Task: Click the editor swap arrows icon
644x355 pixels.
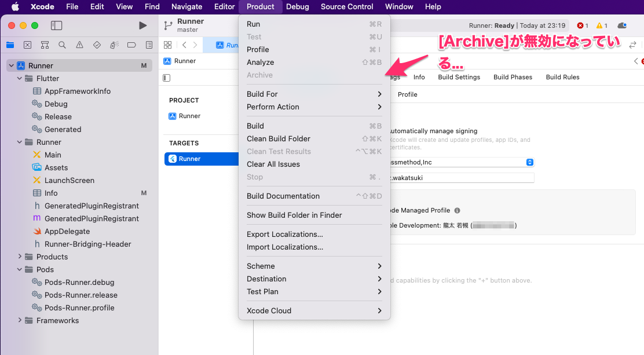Action: [x=632, y=45]
